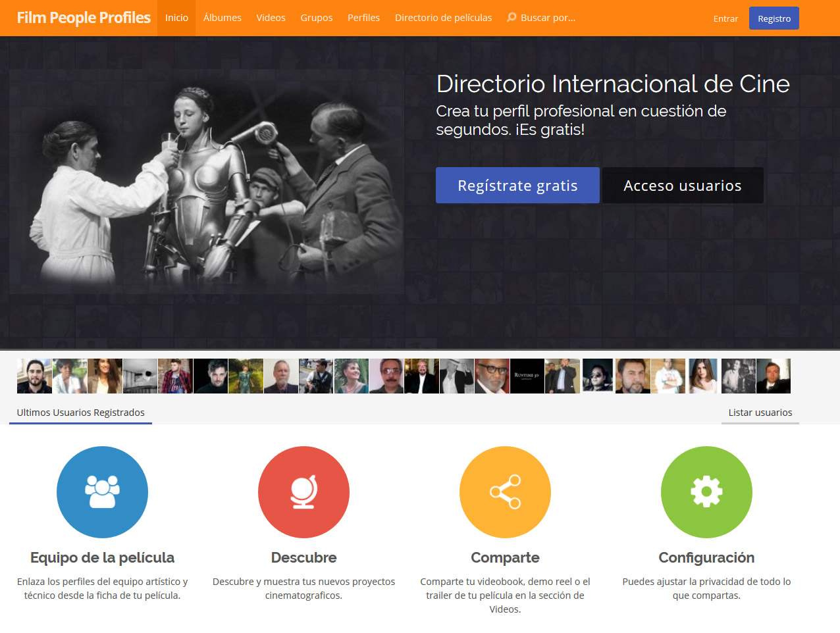Open Directorio de películas in the navbar

[x=444, y=18]
